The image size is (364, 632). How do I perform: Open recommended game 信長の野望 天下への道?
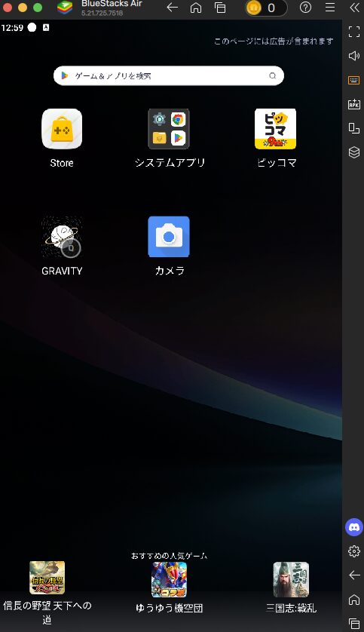[x=47, y=593]
